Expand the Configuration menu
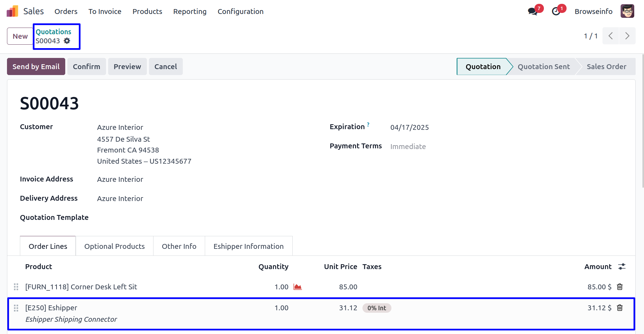 coord(240,12)
